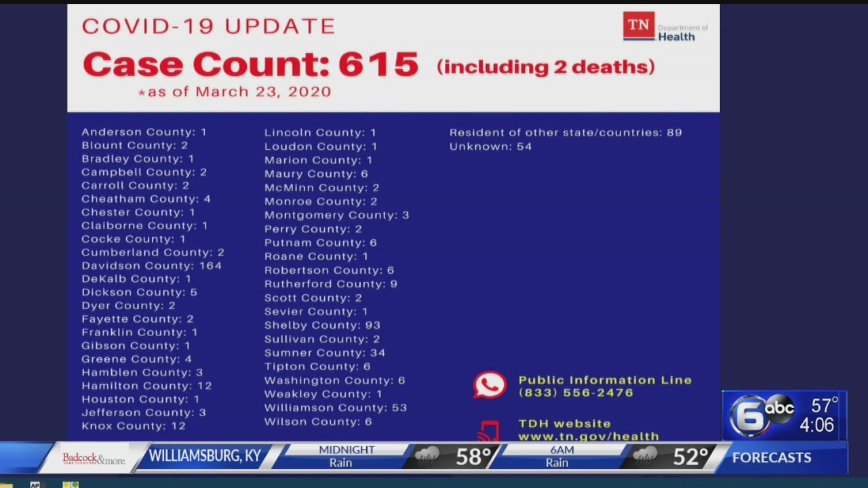
Task: Click Shelby County: 93 row
Action: pos(322,325)
